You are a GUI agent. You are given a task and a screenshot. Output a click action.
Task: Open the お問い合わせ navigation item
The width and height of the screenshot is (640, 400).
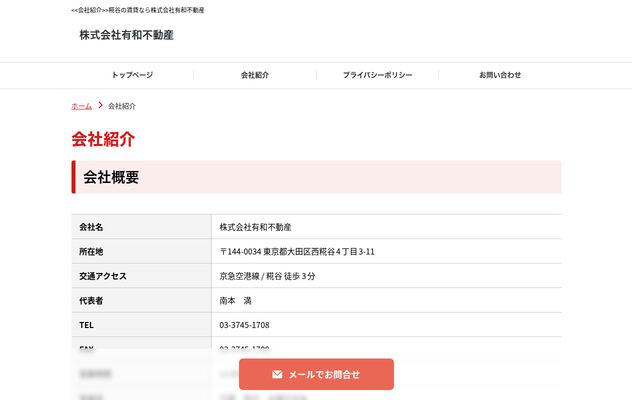point(500,75)
